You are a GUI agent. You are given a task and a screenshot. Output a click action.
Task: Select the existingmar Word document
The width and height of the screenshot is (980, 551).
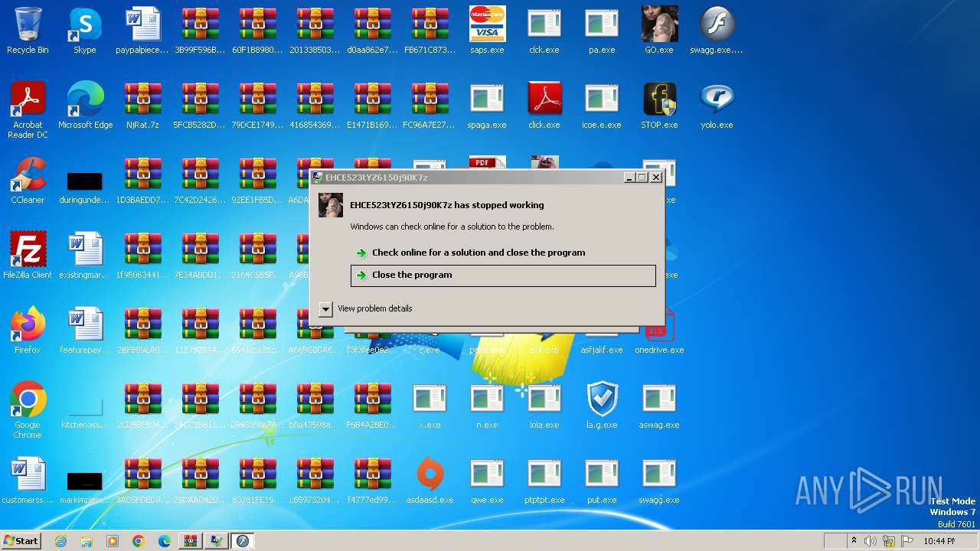(x=85, y=256)
